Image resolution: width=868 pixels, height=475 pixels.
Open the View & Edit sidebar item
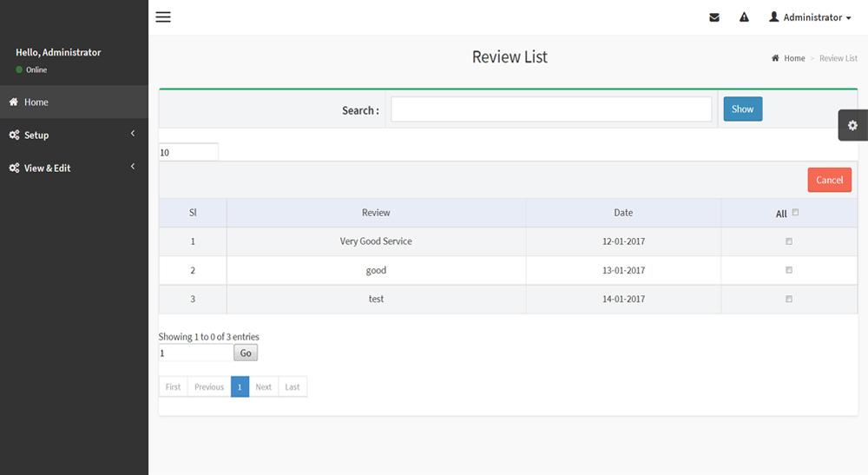74,168
